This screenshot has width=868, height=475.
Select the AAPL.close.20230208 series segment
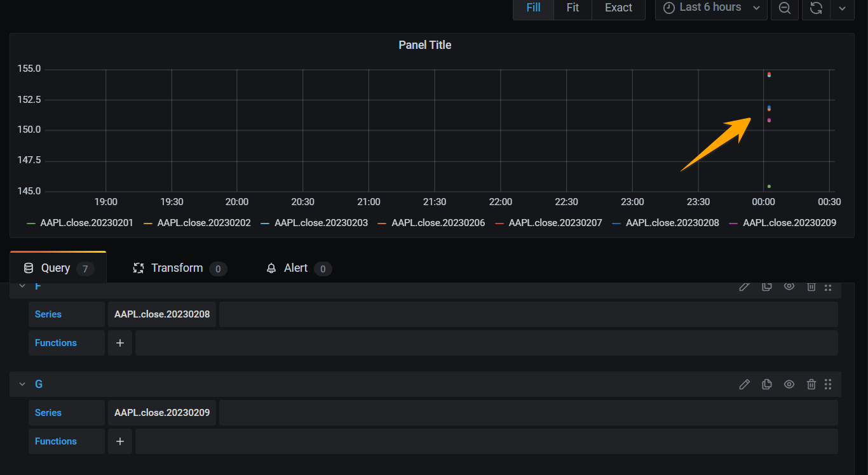[162, 314]
